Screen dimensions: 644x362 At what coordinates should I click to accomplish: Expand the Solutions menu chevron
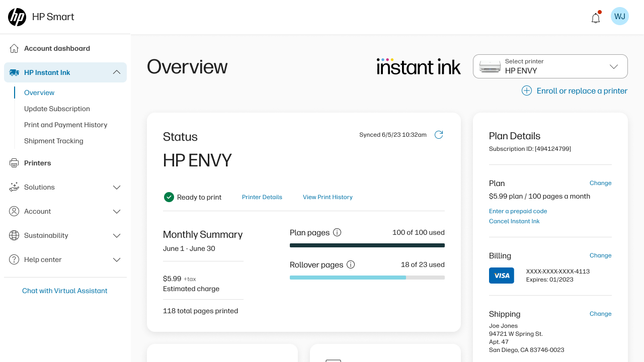pos(117,187)
